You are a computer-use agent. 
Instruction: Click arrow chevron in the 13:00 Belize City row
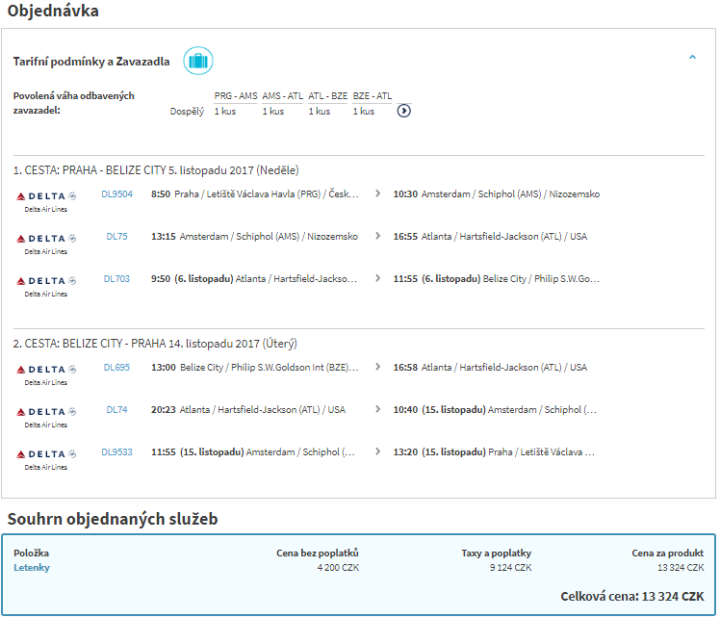[x=377, y=367]
